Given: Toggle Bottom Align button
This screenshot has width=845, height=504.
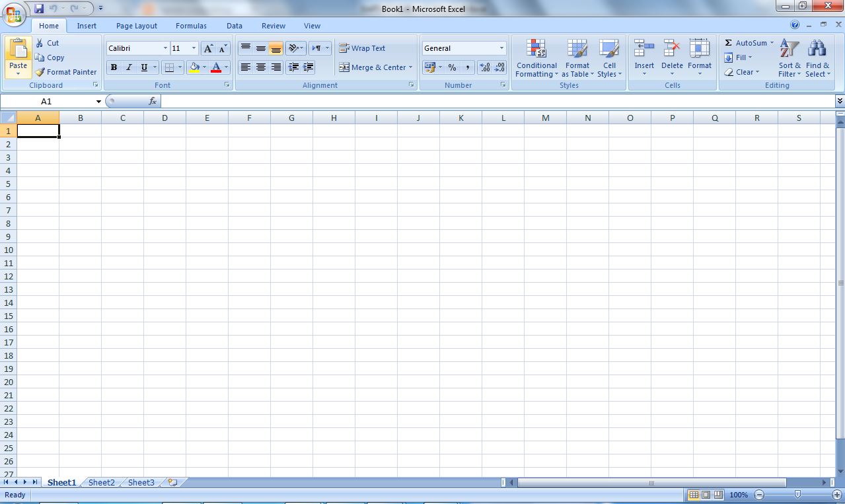Looking at the screenshot, I should (x=276, y=48).
